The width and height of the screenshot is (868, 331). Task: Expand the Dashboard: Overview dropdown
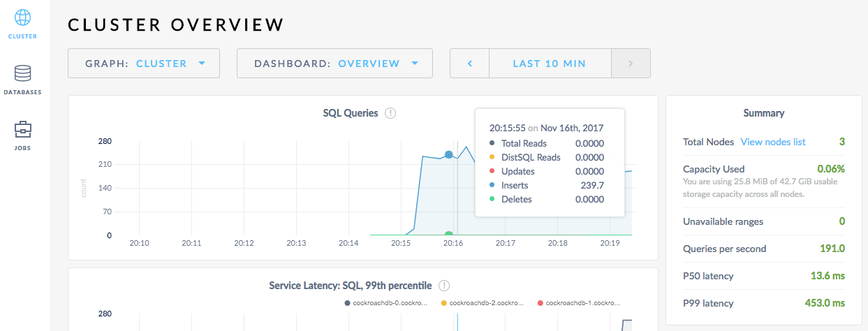[x=335, y=64]
